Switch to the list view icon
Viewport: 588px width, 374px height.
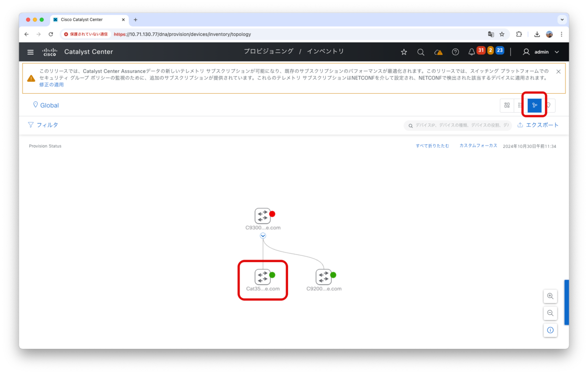pos(520,105)
